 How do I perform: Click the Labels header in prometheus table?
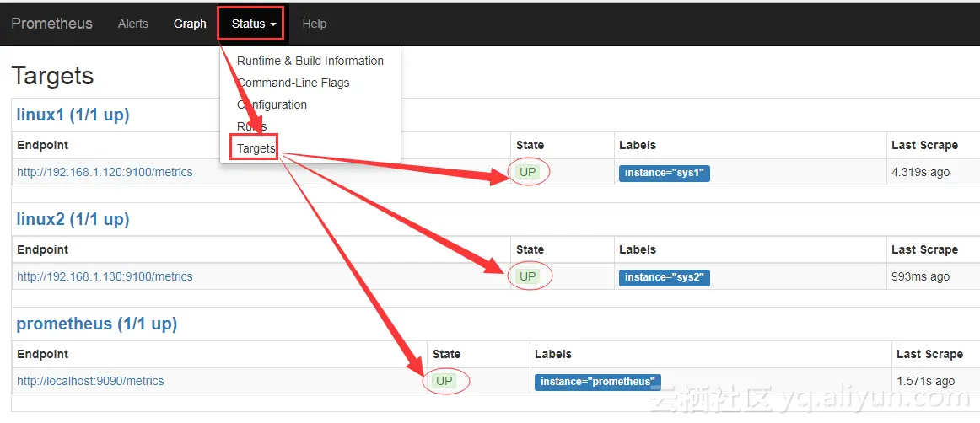coord(553,354)
